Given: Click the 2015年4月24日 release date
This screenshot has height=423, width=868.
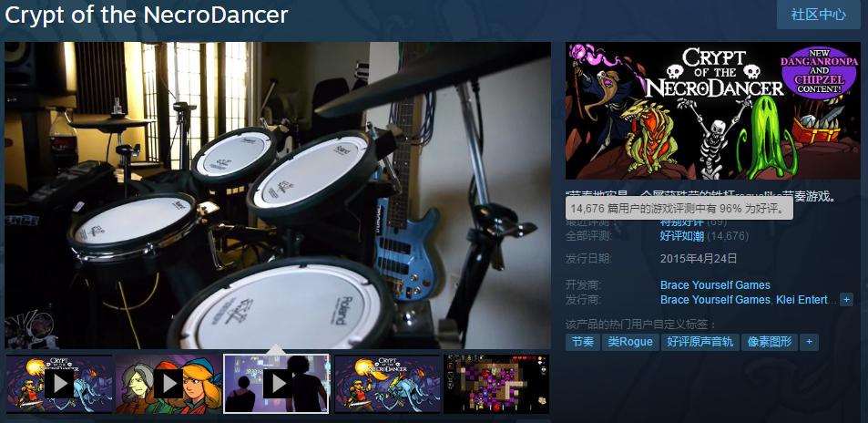Looking at the screenshot, I should click(x=699, y=258).
